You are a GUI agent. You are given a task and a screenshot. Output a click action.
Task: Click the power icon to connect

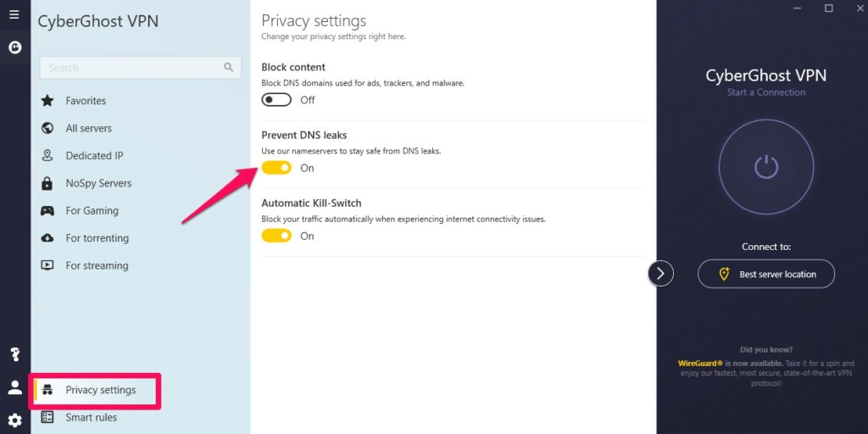[766, 167]
